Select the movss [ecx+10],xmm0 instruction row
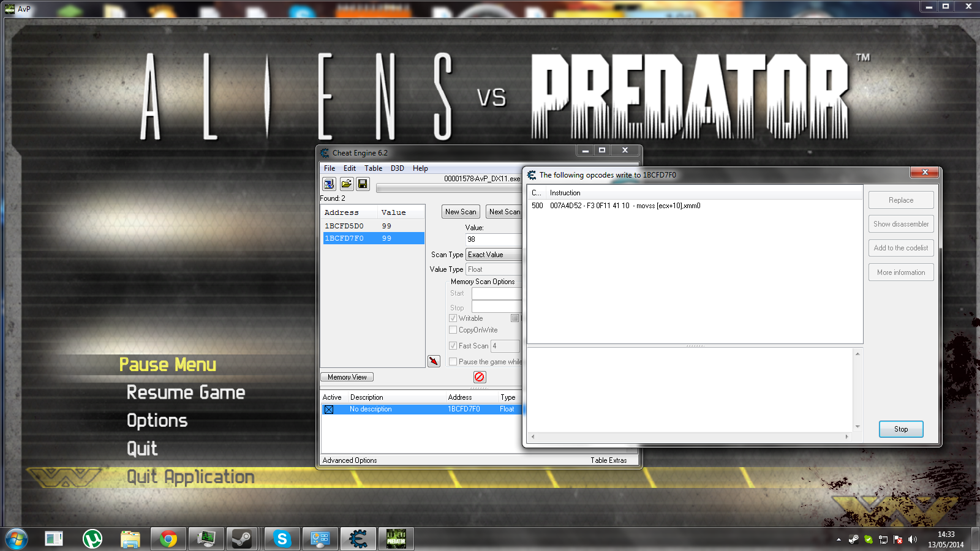980x551 pixels. tap(695, 206)
